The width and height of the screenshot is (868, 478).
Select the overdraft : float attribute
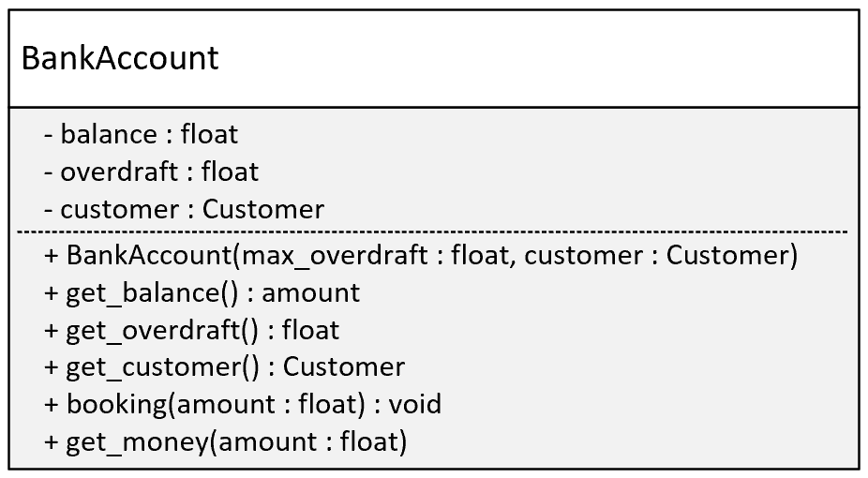pyautogui.click(x=151, y=172)
